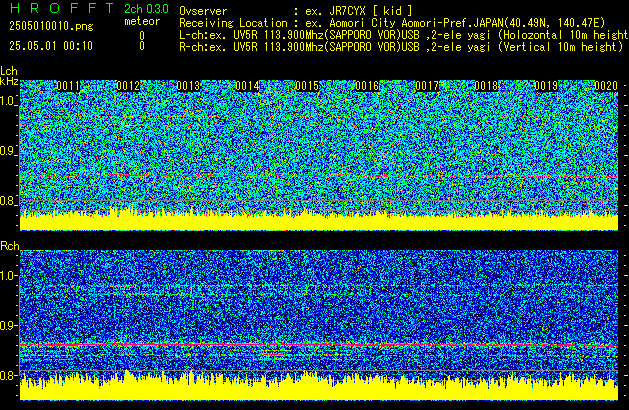Click the 0.9 frequency tick on Rch axis
Viewport: 629px width, 410px height.
(x=8, y=325)
